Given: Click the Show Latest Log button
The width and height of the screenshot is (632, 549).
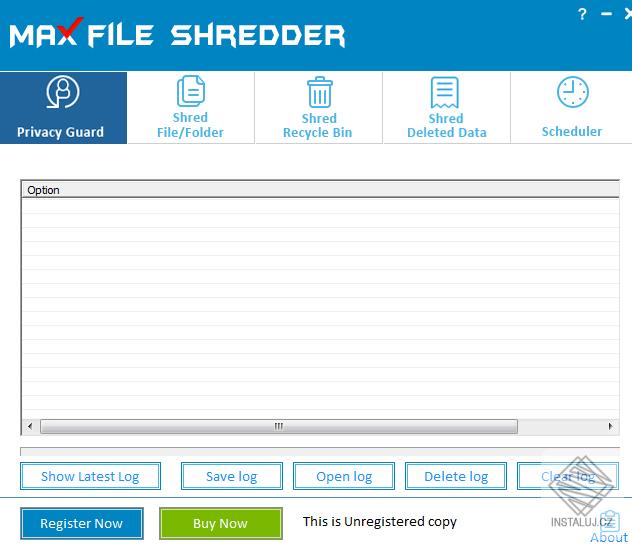Looking at the screenshot, I should 90,476.
